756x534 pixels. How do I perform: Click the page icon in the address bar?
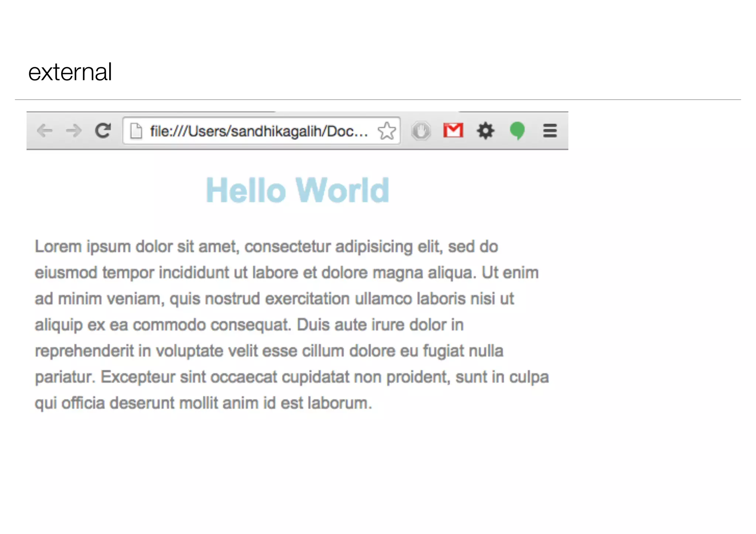point(136,131)
